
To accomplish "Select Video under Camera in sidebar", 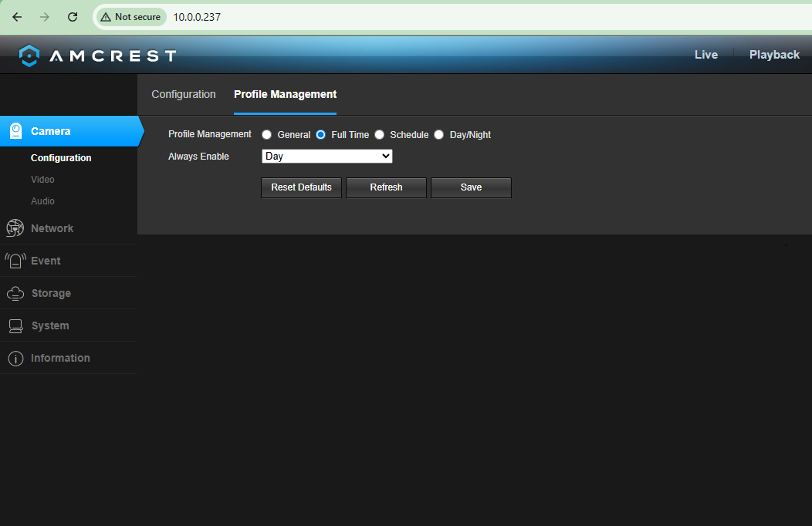I will coord(42,180).
